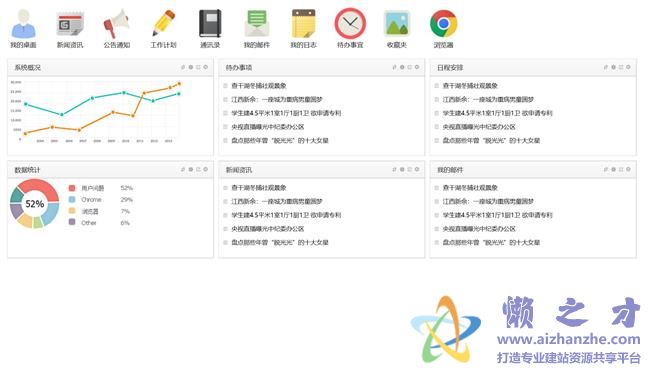
Task: Open 央视直播曝光 item in 待办事项 panel
Action: pyautogui.click(x=267, y=127)
